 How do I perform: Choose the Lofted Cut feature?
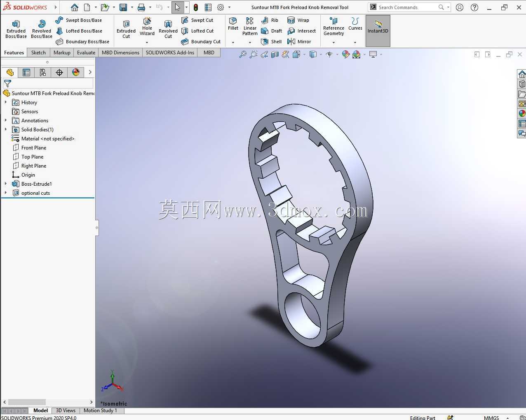197,31
